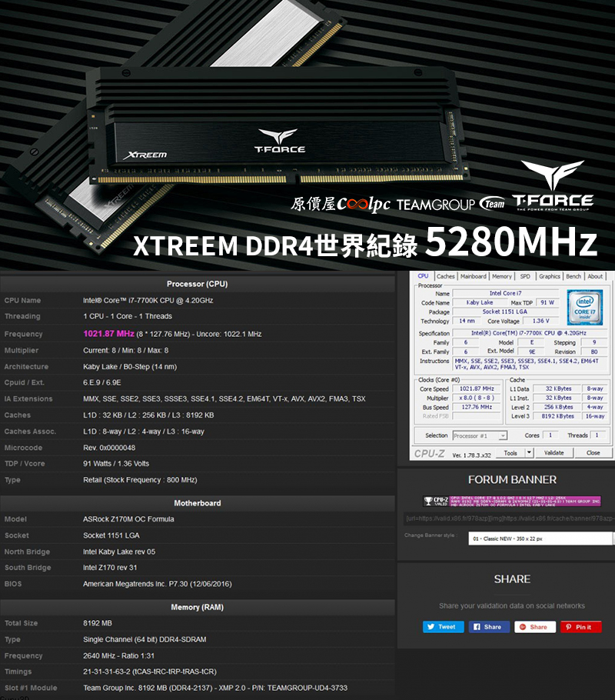
Task: Switch to the Graphics tab
Action: click(x=550, y=277)
